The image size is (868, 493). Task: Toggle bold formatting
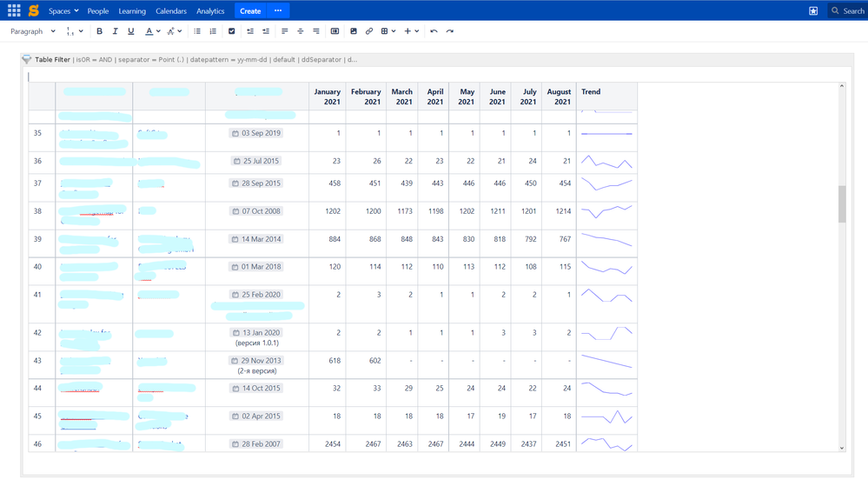(99, 31)
